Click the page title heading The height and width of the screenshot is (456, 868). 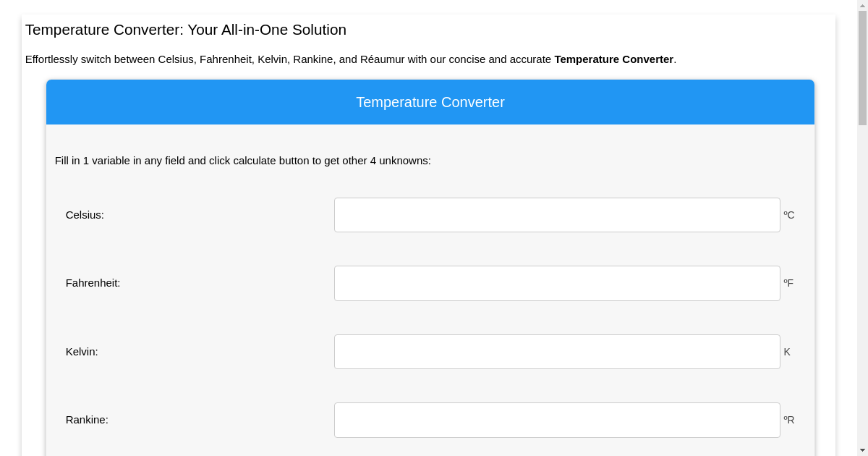coord(185,30)
